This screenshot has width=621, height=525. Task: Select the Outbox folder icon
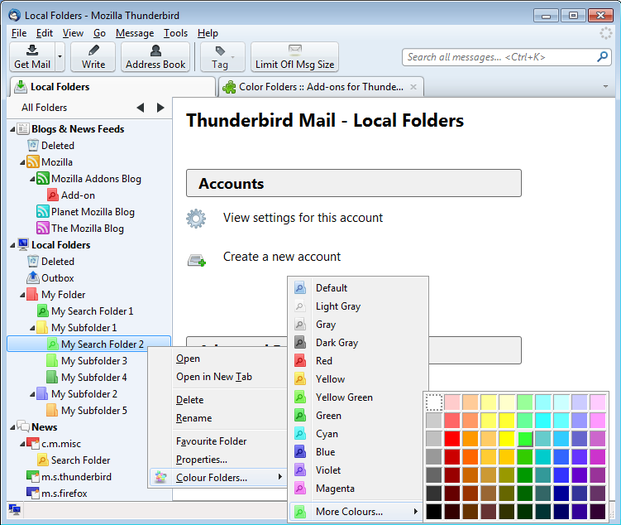[32, 278]
